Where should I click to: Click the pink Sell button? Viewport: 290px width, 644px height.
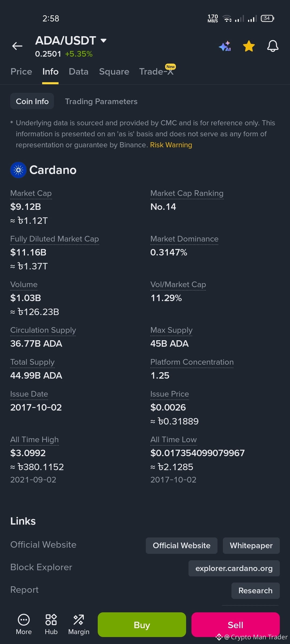tap(235, 625)
